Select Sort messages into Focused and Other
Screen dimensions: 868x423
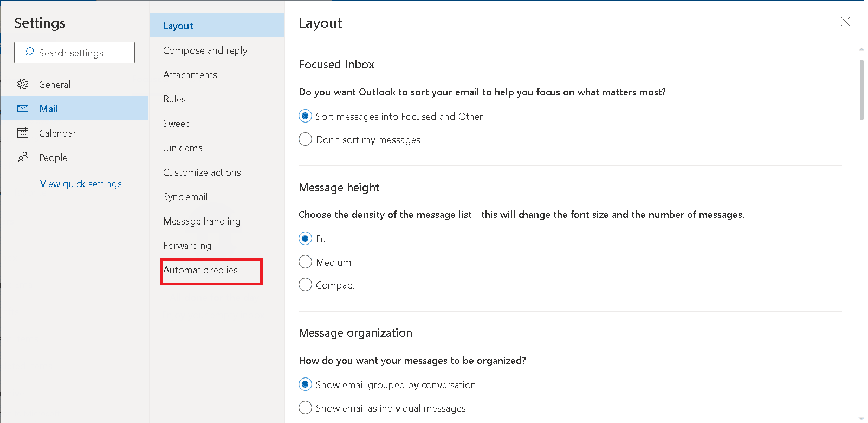click(306, 116)
